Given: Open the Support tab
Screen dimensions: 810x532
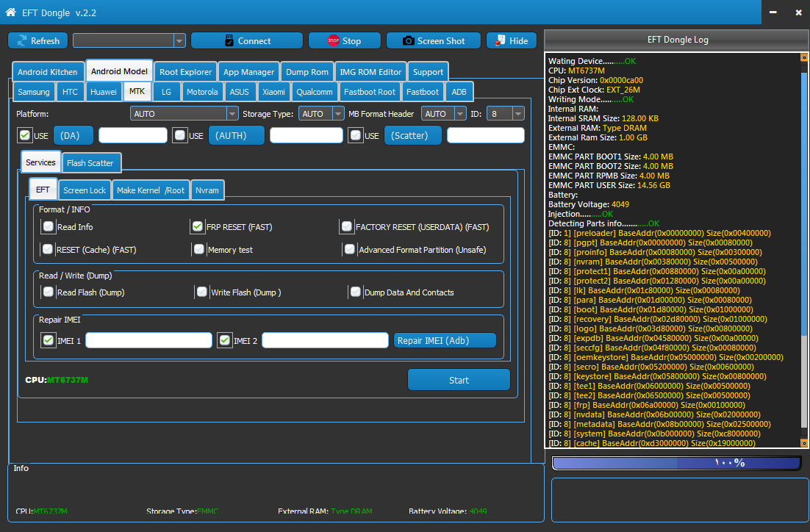Looking at the screenshot, I should click(428, 72).
